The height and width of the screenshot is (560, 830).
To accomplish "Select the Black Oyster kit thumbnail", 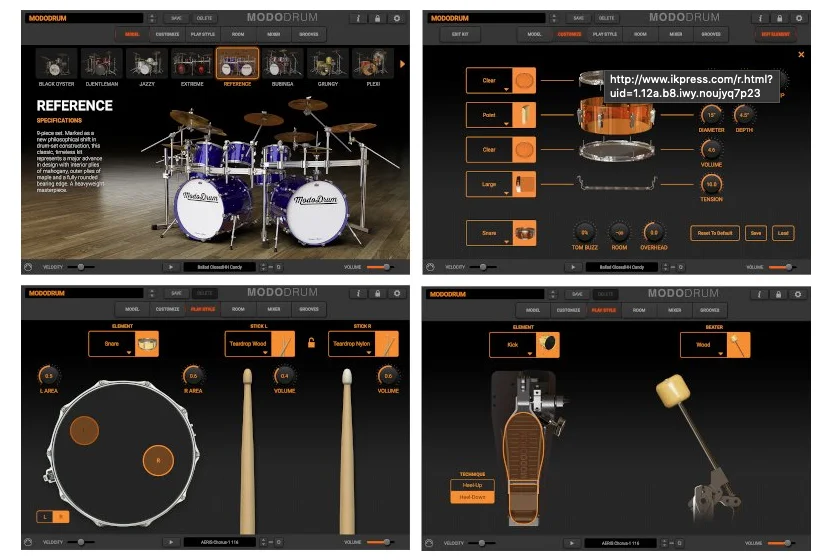I will 57,64.
